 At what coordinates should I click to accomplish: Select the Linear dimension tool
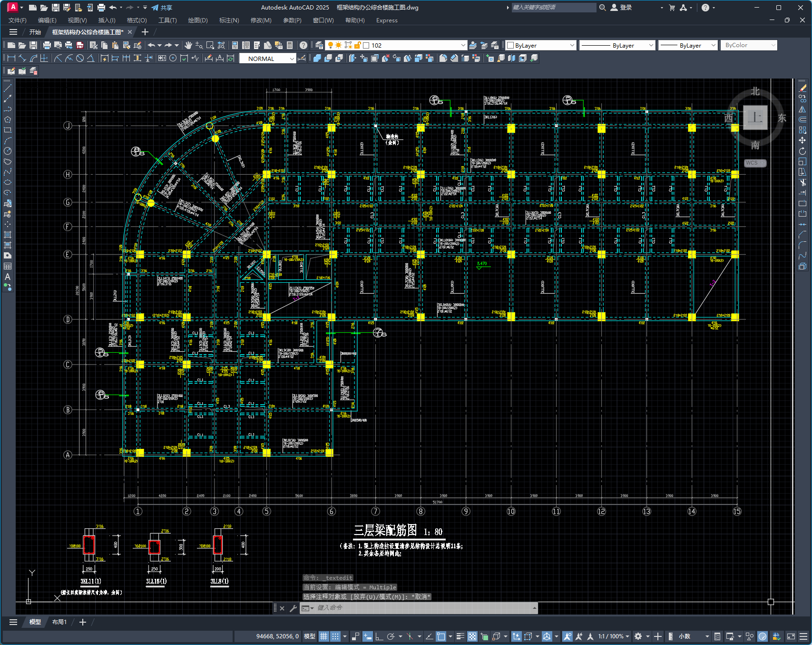11,58
